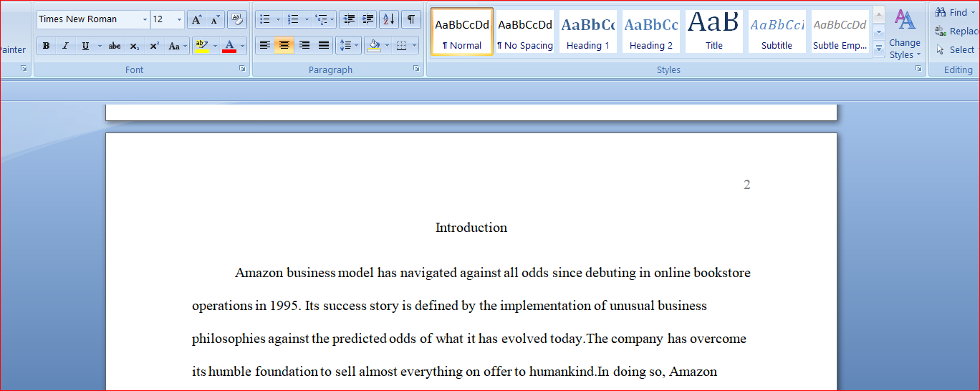The width and height of the screenshot is (980, 391).
Task: Click the word 'Amazon' starting the paragraph
Action: click(259, 273)
